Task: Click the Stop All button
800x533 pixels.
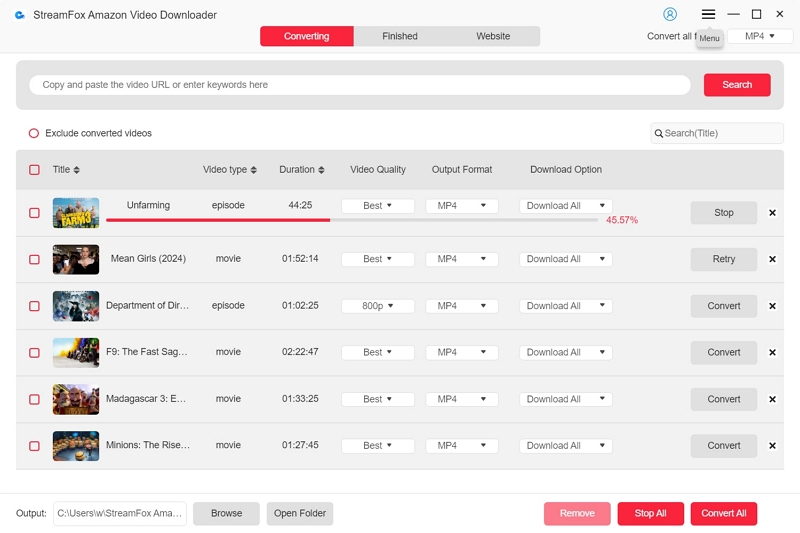Action: [x=651, y=514]
